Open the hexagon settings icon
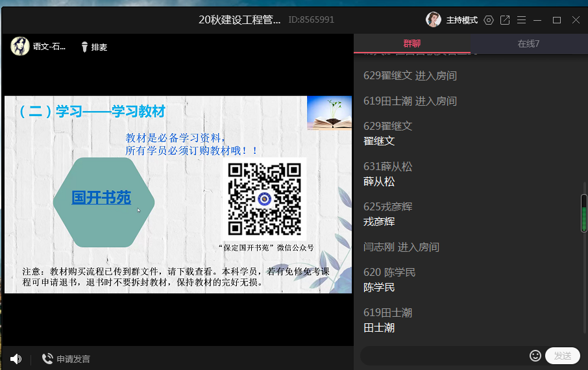588x370 pixels. coord(489,20)
